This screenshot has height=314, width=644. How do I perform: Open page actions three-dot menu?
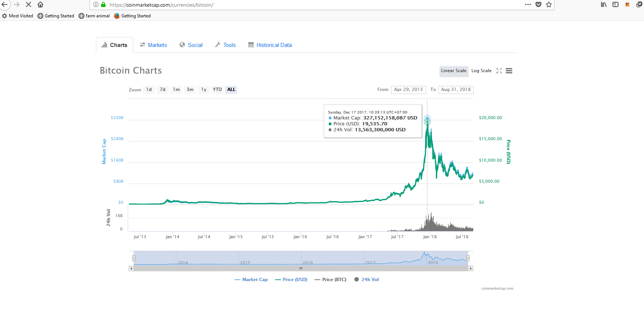coord(528,5)
